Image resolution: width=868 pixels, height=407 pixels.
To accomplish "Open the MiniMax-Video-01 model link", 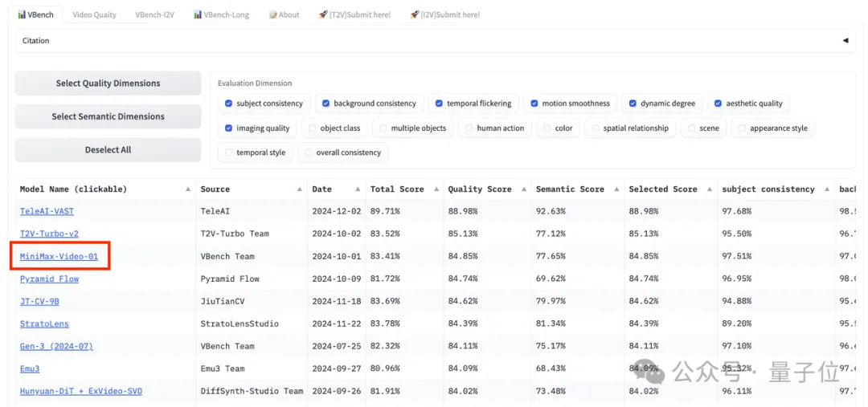I will [x=59, y=257].
